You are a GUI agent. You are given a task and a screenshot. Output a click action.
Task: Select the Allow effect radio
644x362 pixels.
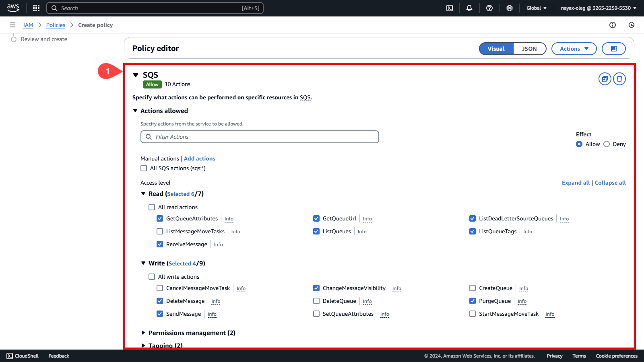[579, 144]
